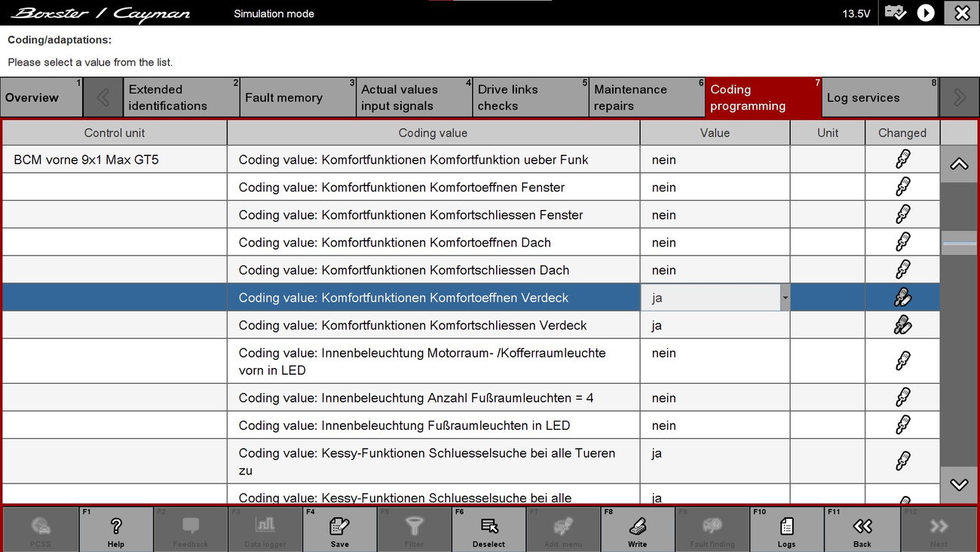
Task: Click the Fußraumleuchten in LED value cell
Action: click(714, 425)
